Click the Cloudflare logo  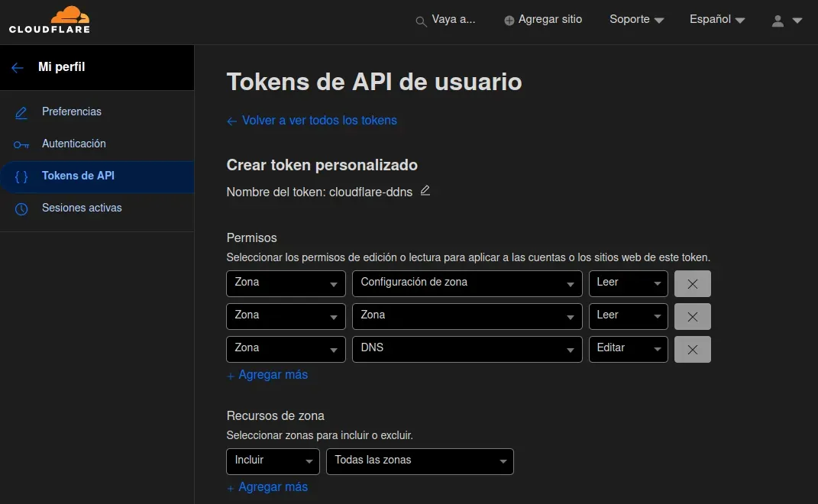pyautogui.click(x=47, y=20)
